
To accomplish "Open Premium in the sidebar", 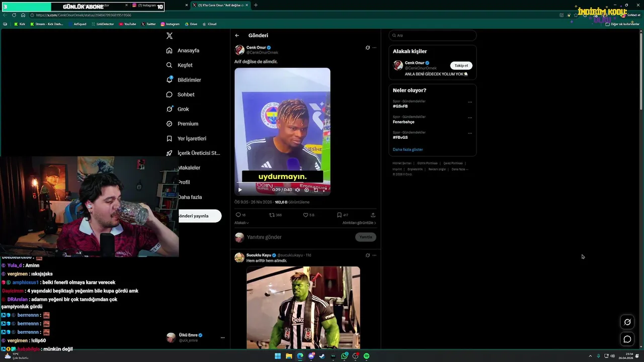I will tap(182, 124).
